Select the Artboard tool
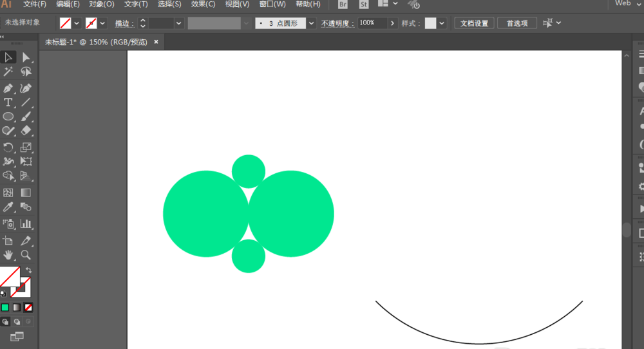 8,241
